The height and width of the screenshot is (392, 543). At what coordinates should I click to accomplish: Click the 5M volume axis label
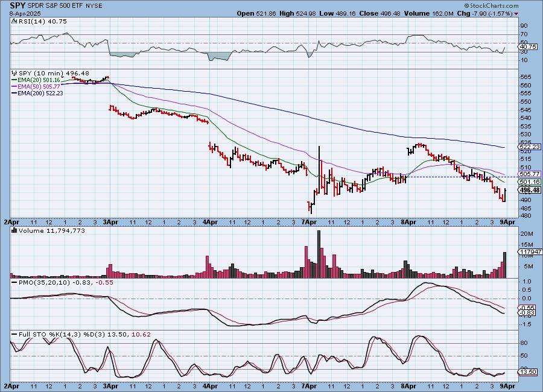pos(529,267)
